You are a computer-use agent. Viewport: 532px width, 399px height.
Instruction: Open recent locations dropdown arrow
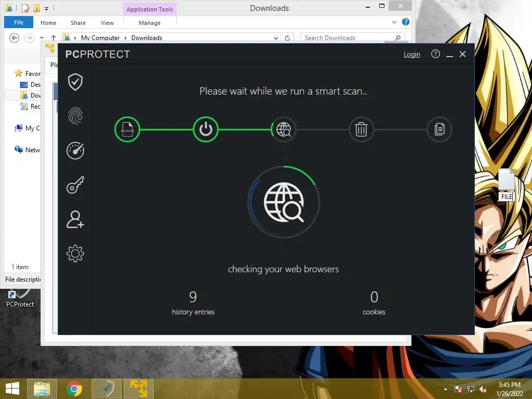click(x=42, y=38)
